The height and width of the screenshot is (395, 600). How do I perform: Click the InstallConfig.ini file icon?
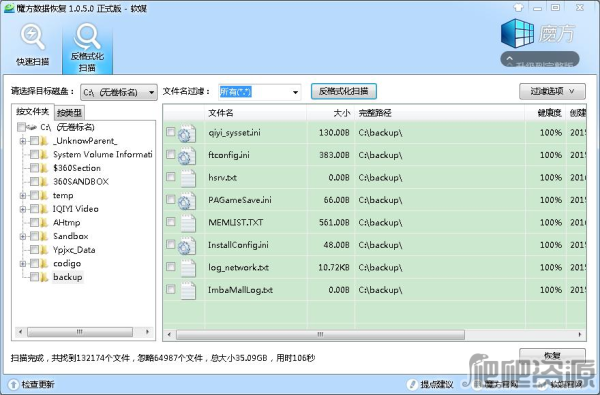[187, 245]
